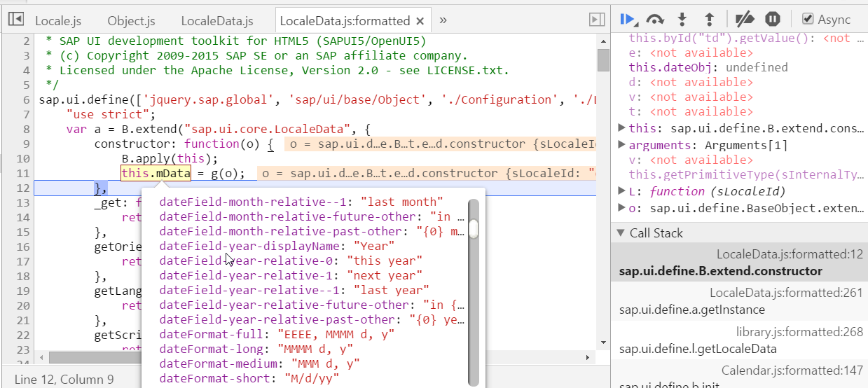The height and width of the screenshot is (388, 868).
Task: Close the LocaleData.js:formatted tab
Action: (x=420, y=21)
